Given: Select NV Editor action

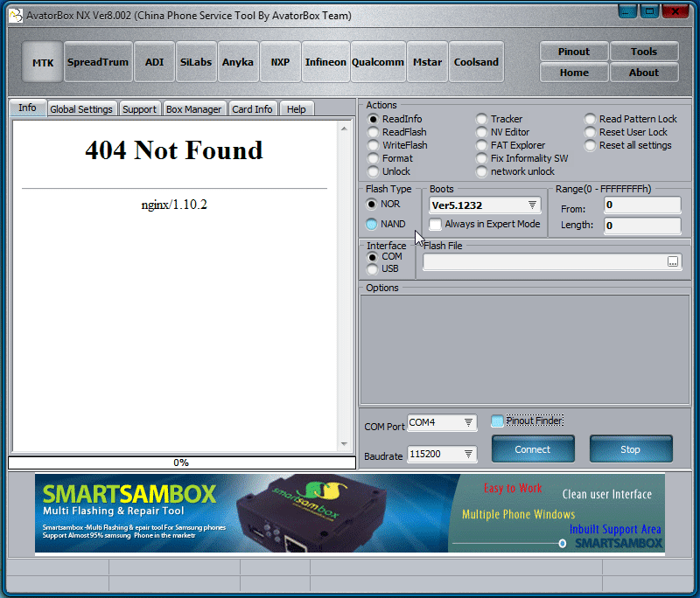Looking at the screenshot, I should click(481, 132).
